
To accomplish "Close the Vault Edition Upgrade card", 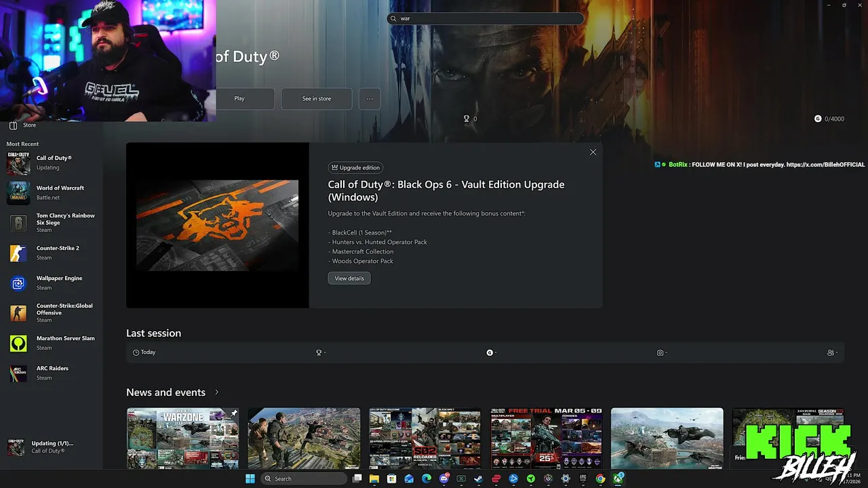I will 593,152.
